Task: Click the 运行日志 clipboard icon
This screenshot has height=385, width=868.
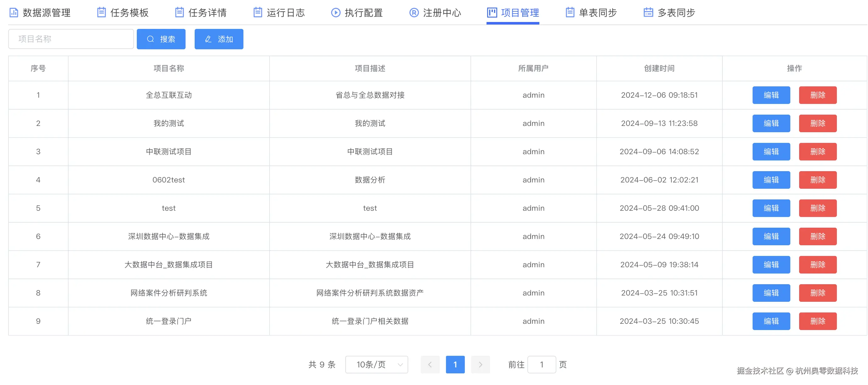Action: pos(258,13)
